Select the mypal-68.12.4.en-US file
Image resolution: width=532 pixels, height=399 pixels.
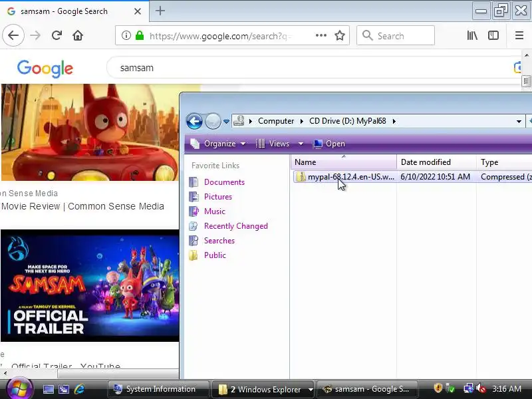[344, 177]
